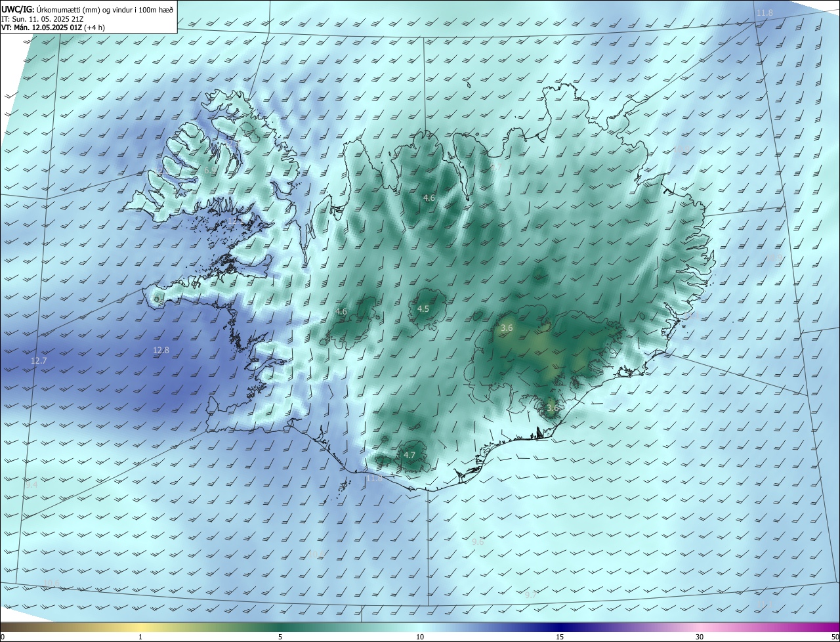Click the 3.6 value by the southeast coast

(x=552, y=408)
